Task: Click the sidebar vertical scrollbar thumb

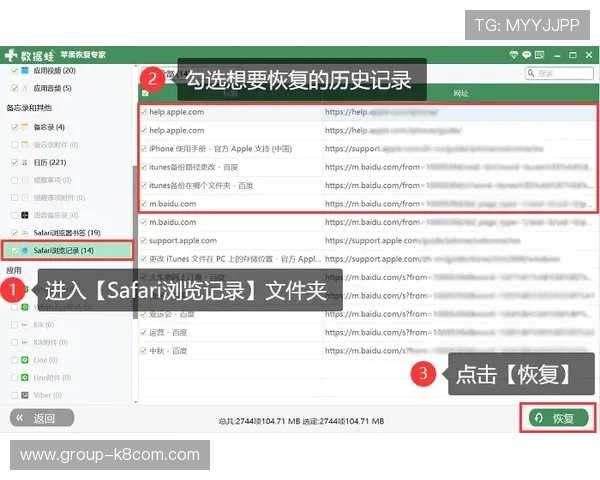Action: tap(135, 242)
